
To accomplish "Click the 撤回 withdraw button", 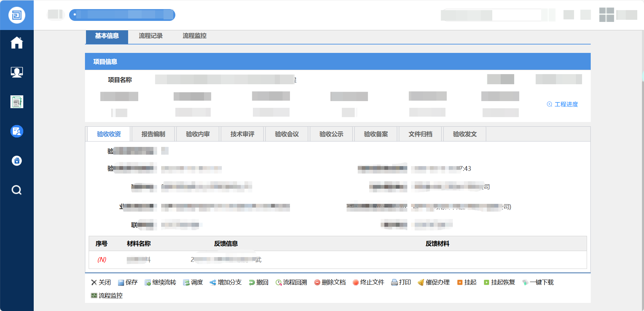I will click(258, 282).
